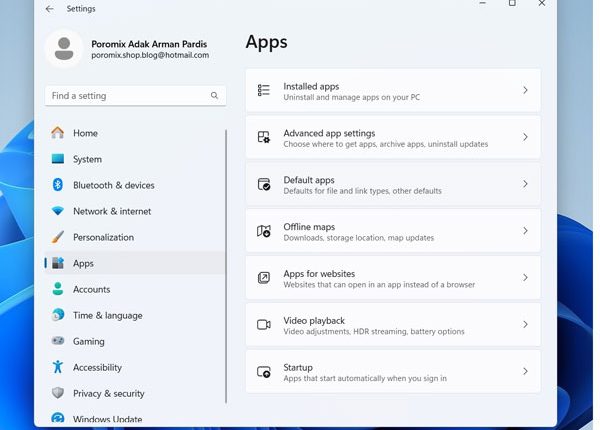
Task: Open the System settings page
Action: tap(134, 159)
